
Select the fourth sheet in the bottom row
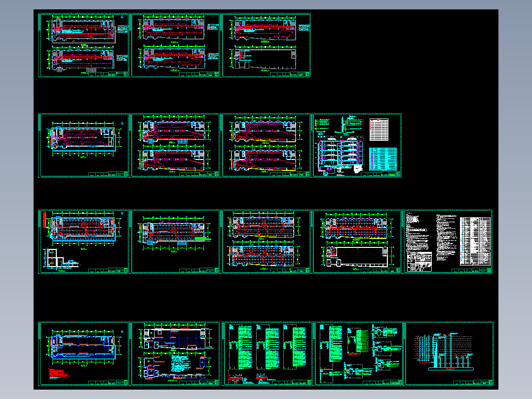pyautogui.click(x=358, y=354)
